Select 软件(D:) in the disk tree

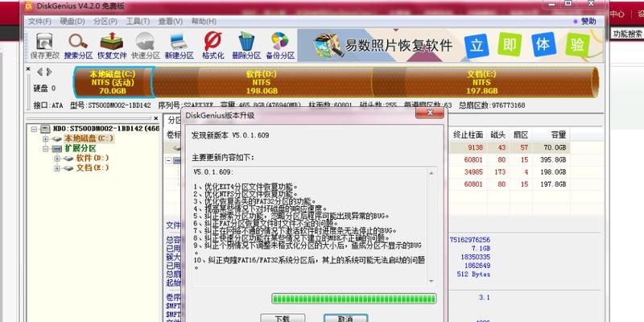[x=93, y=158]
